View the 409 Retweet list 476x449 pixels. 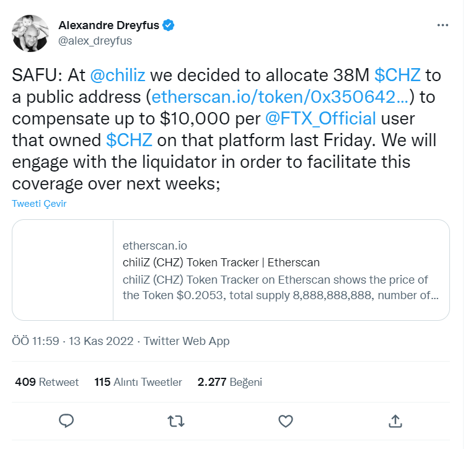(46, 382)
